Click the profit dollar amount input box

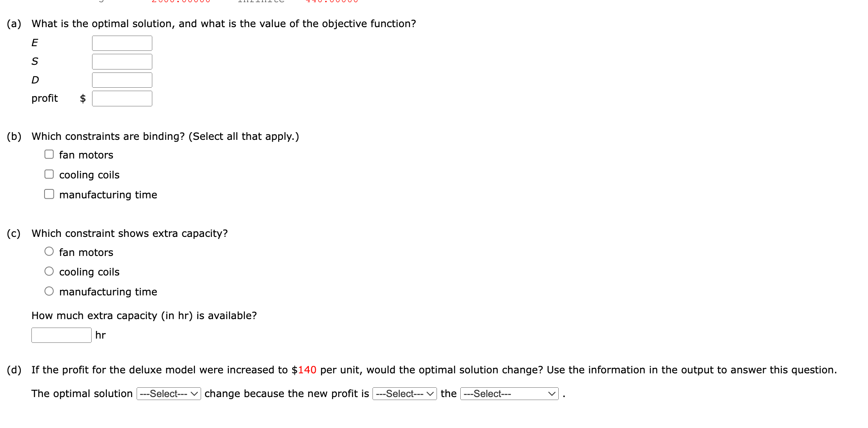point(122,98)
